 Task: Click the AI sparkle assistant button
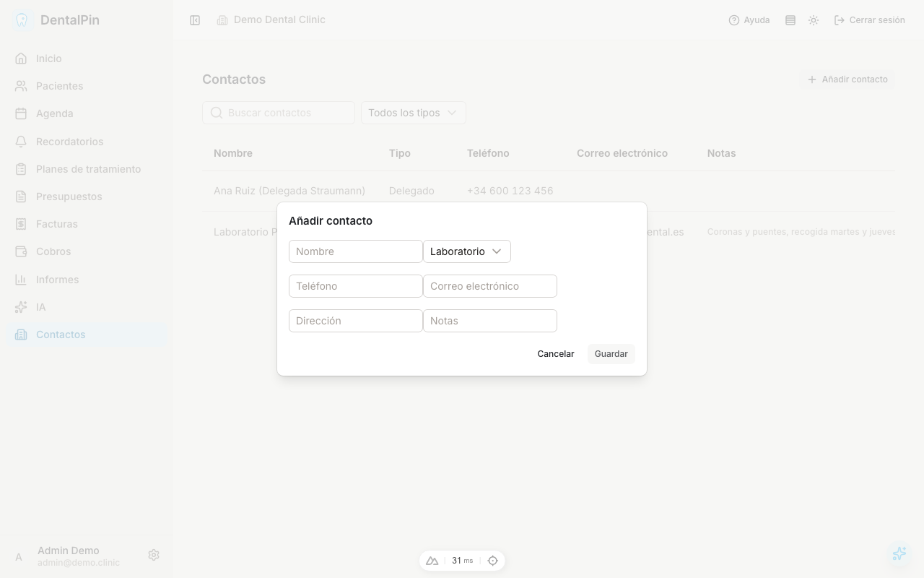coord(899,553)
